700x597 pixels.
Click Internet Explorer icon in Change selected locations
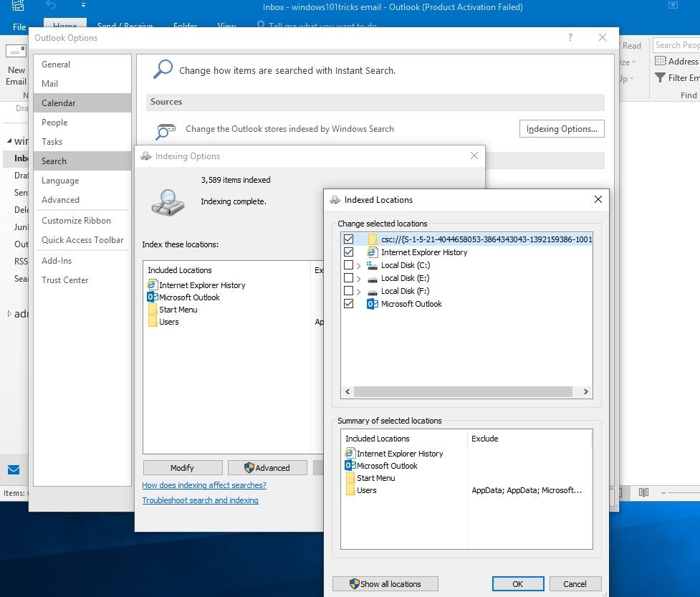(x=372, y=252)
